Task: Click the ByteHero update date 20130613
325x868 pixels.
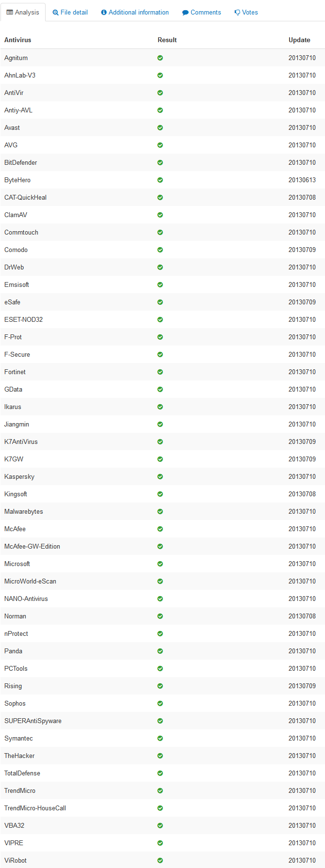Action: 302,180
